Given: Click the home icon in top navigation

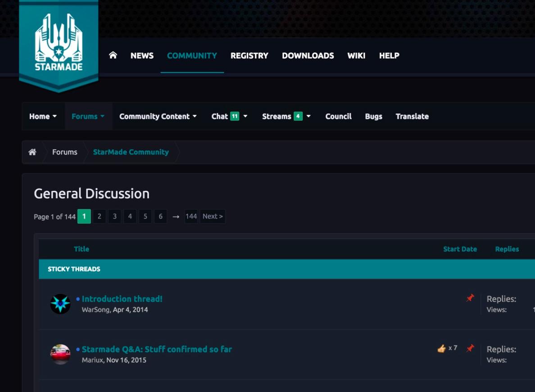Looking at the screenshot, I should (x=113, y=55).
